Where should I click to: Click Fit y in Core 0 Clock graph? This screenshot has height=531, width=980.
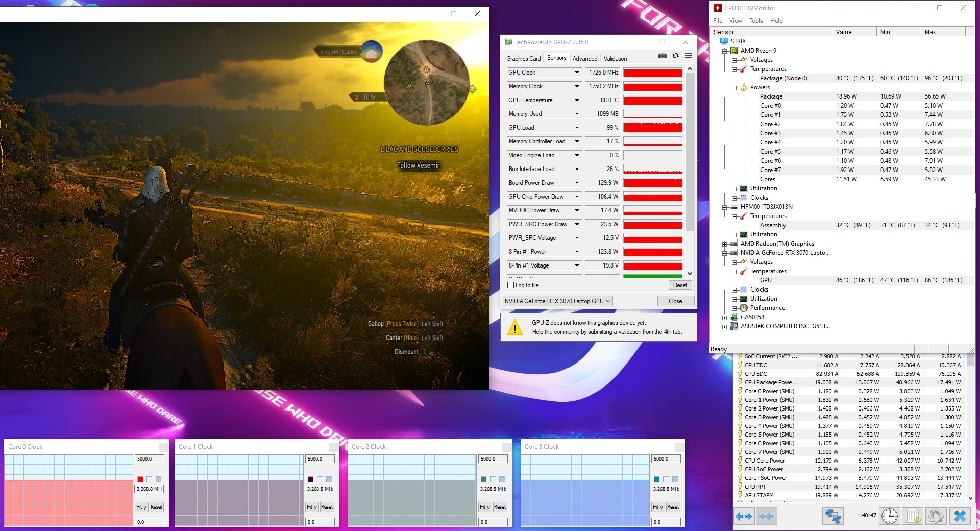pos(141,507)
